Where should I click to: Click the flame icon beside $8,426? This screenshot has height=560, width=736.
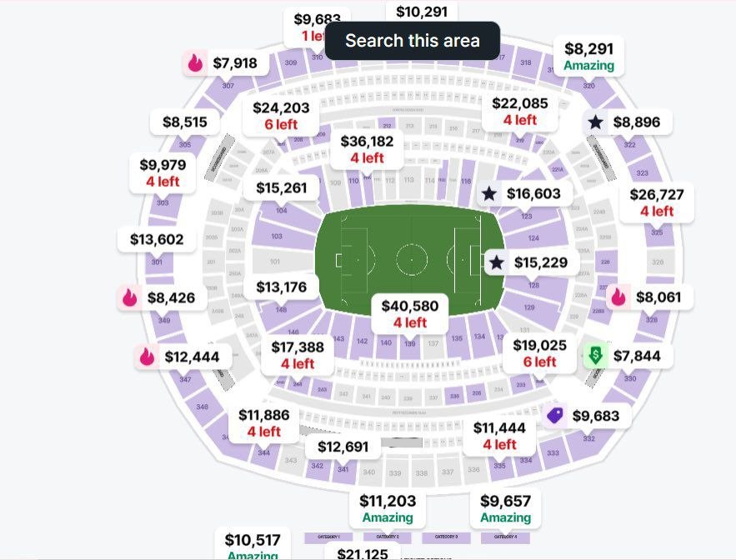[x=129, y=297]
